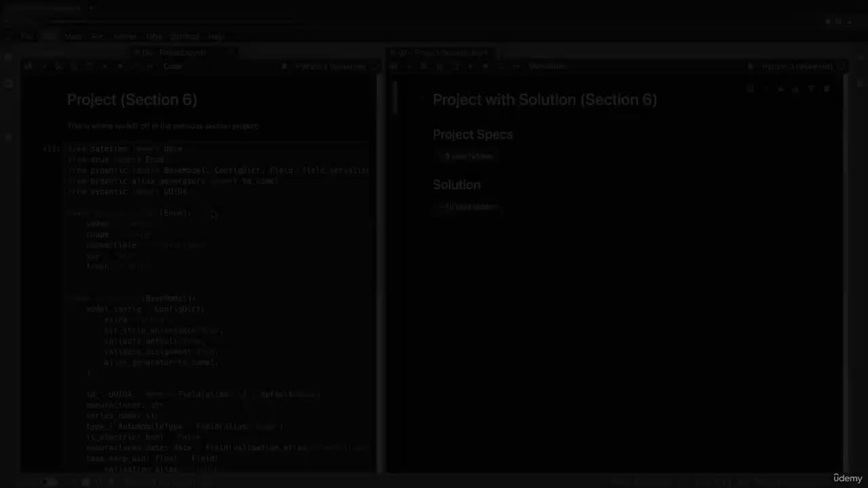Copy the selected cell in Solution notebook
The width and height of the screenshot is (868, 488).
coord(439,66)
